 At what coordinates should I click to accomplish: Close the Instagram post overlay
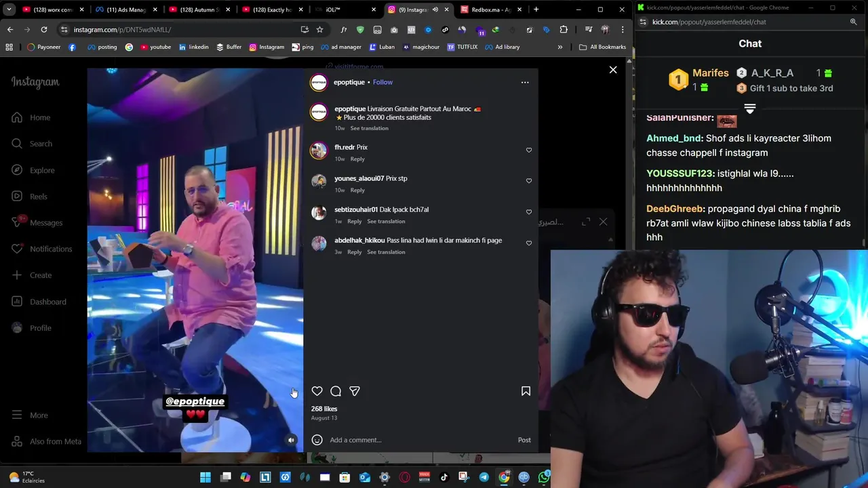613,70
